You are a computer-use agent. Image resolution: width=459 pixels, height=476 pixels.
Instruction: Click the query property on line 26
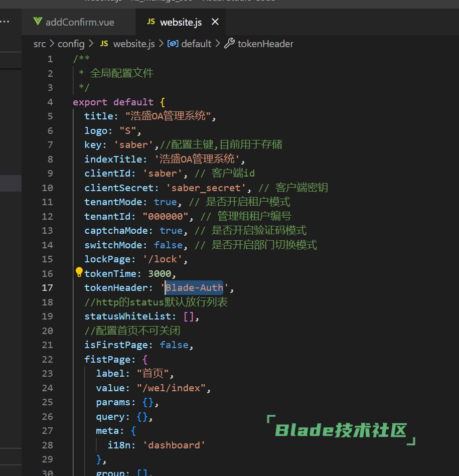click(110, 417)
